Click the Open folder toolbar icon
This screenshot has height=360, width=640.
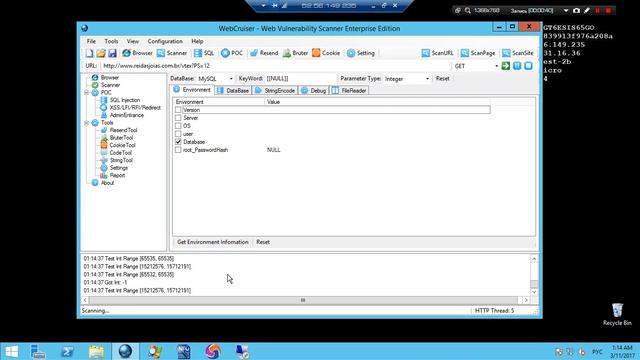coord(101,53)
